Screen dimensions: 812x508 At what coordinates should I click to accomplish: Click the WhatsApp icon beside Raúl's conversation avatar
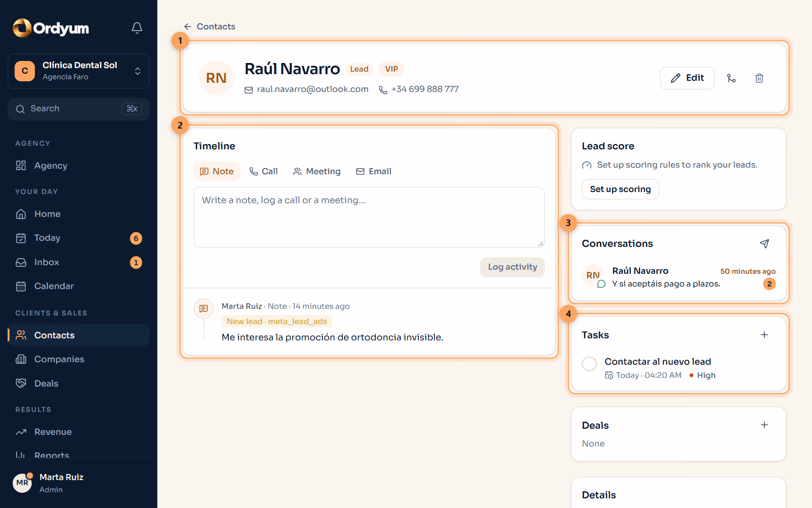[601, 284]
